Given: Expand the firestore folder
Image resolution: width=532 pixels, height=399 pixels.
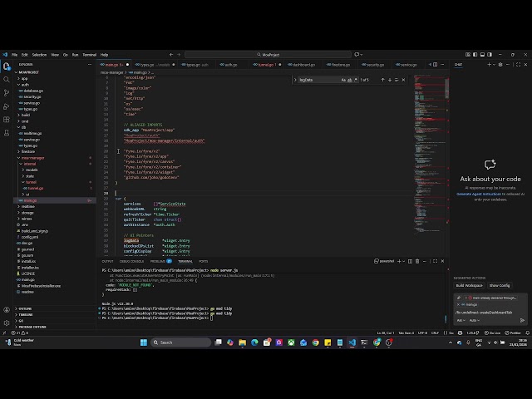Looking at the screenshot, I should click(27, 151).
